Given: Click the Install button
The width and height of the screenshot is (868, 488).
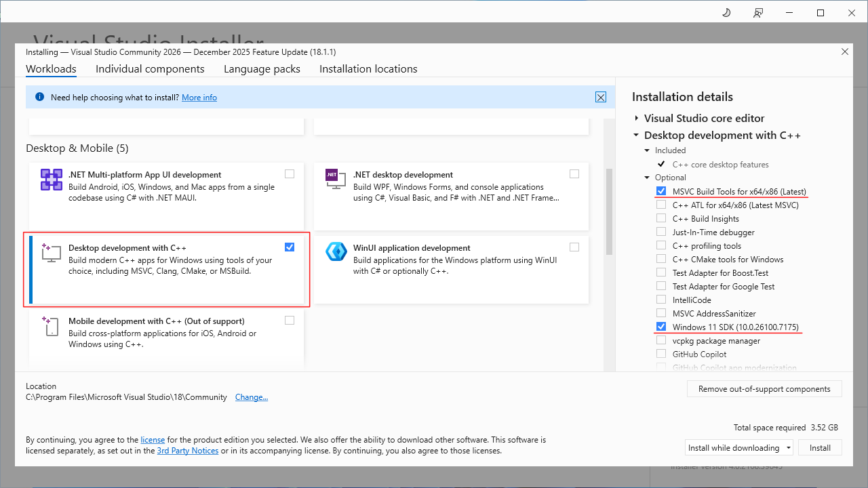Looking at the screenshot, I should [x=820, y=447].
